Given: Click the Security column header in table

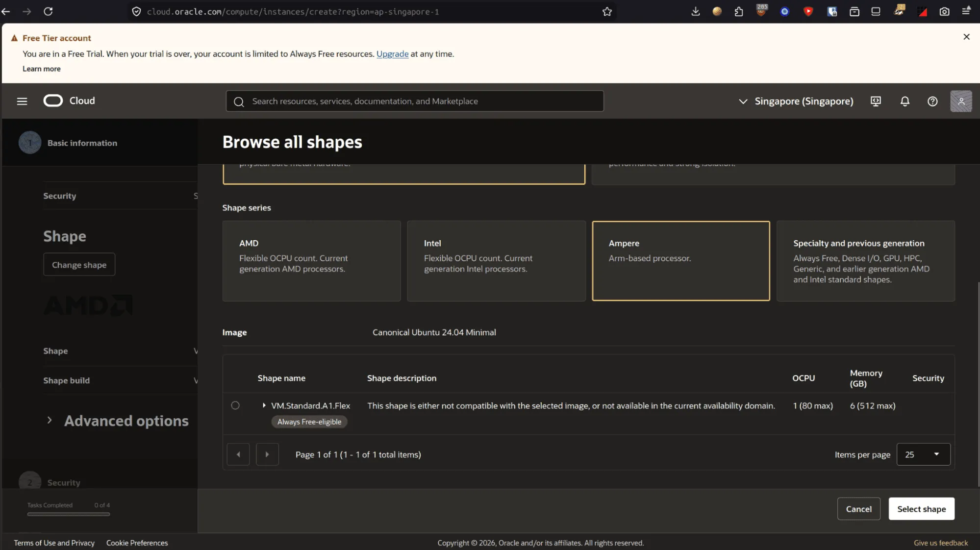Looking at the screenshot, I should pyautogui.click(x=928, y=378).
